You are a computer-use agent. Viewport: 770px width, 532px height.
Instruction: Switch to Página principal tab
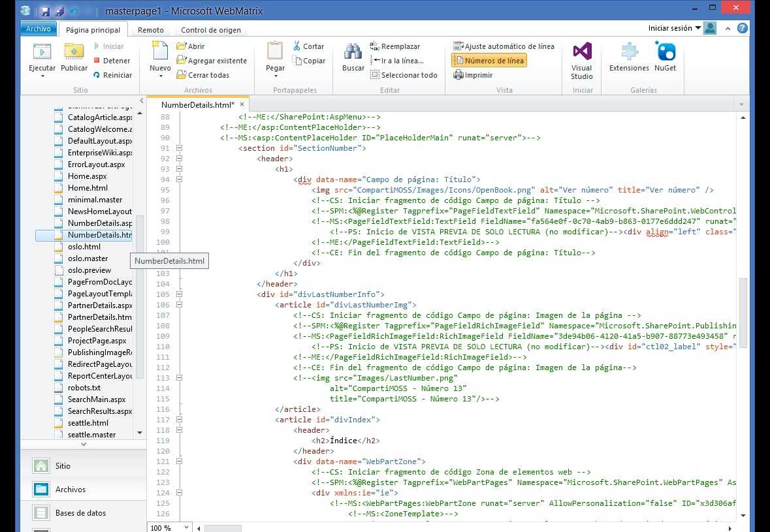tap(93, 30)
